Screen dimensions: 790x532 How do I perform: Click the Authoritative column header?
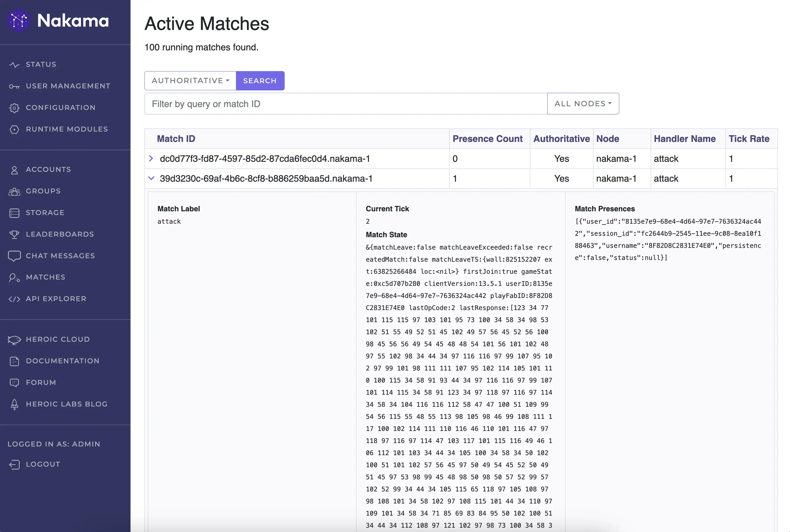(562, 139)
